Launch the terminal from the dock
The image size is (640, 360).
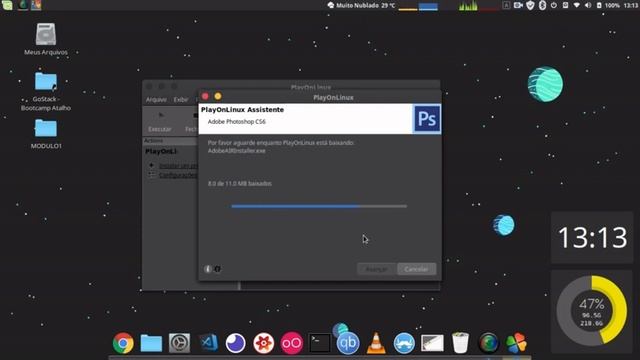(320, 343)
